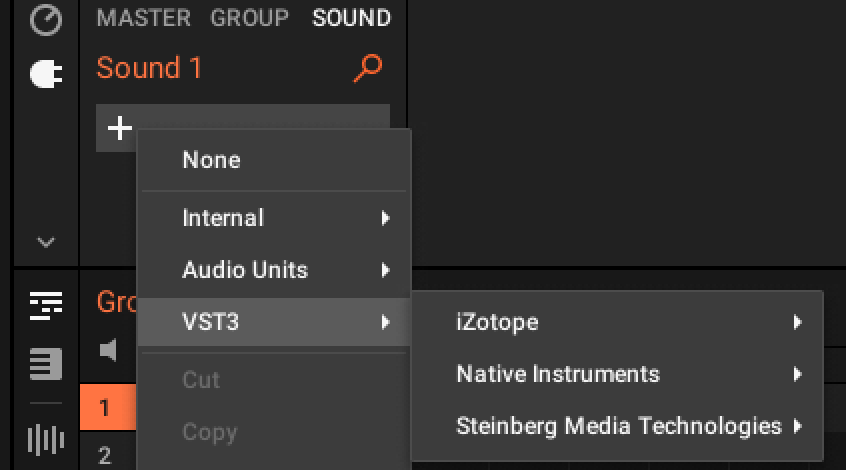Select orange sound slot number 1
The height and width of the screenshot is (470, 846).
coord(108,407)
